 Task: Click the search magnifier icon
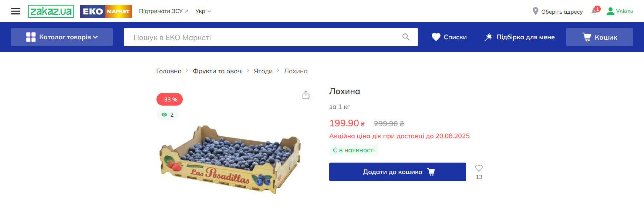(406, 37)
